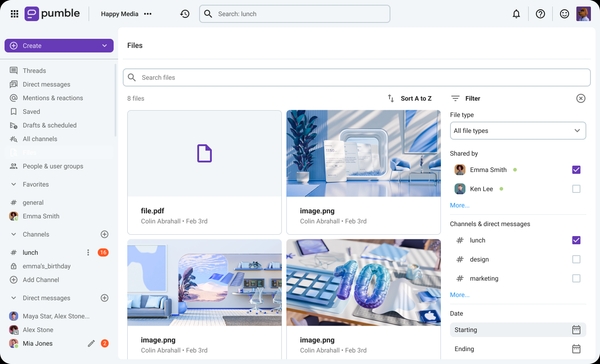This screenshot has width=600, height=364.
Task: Click the pencil draft icon beside Mia Jones
Action: click(91, 343)
